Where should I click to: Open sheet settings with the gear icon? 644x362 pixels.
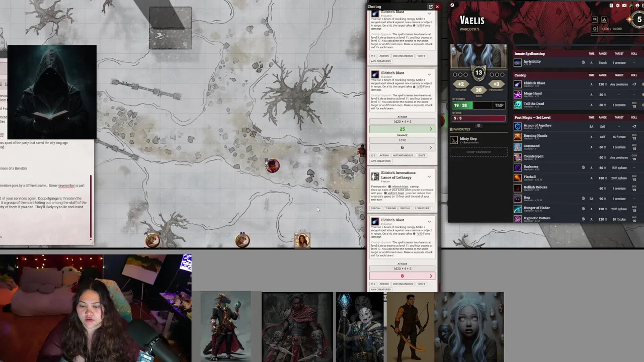coord(618,6)
